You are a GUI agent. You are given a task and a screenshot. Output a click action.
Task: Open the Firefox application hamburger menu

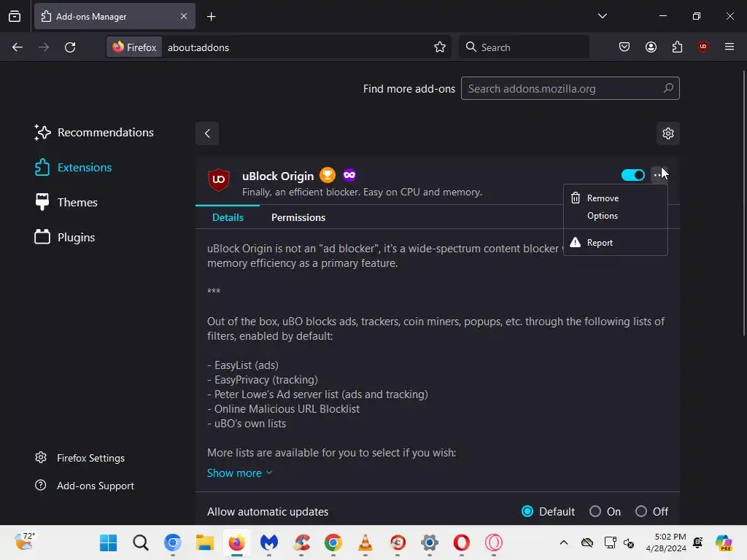pos(729,47)
